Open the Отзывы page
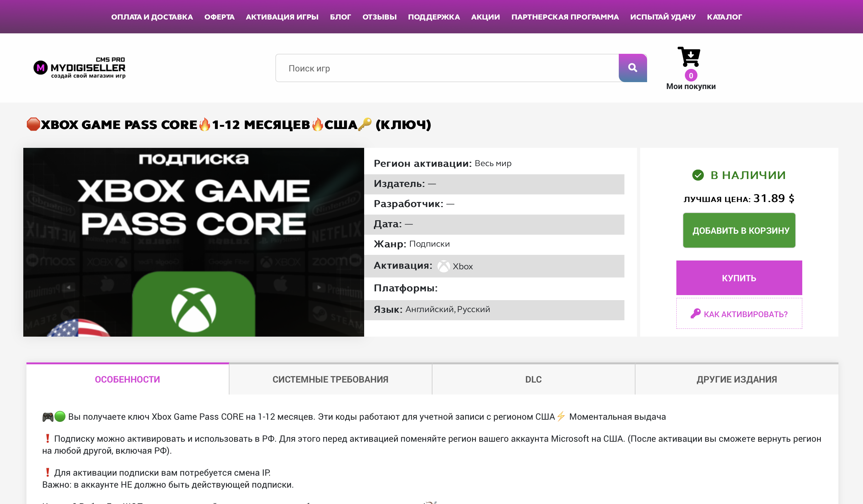This screenshot has height=504, width=863. [x=380, y=17]
